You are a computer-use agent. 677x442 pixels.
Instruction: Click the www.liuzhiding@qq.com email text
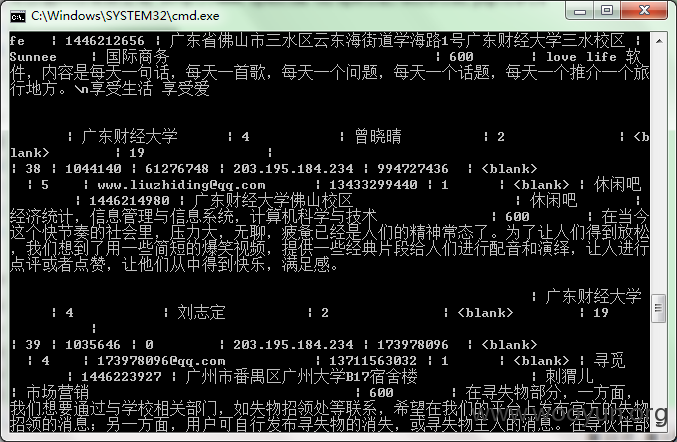[181, 185]
